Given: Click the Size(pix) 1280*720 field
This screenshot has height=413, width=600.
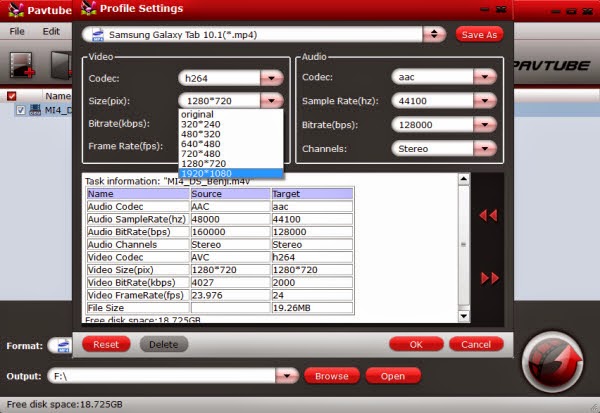Looking at the screenshot, I should [220, 101].
